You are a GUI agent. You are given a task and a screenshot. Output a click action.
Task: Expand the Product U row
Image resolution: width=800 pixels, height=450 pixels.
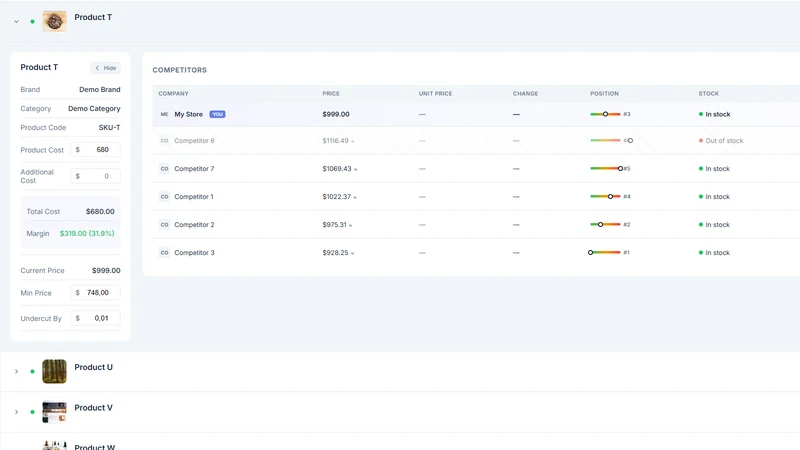[x=16, y=371]
